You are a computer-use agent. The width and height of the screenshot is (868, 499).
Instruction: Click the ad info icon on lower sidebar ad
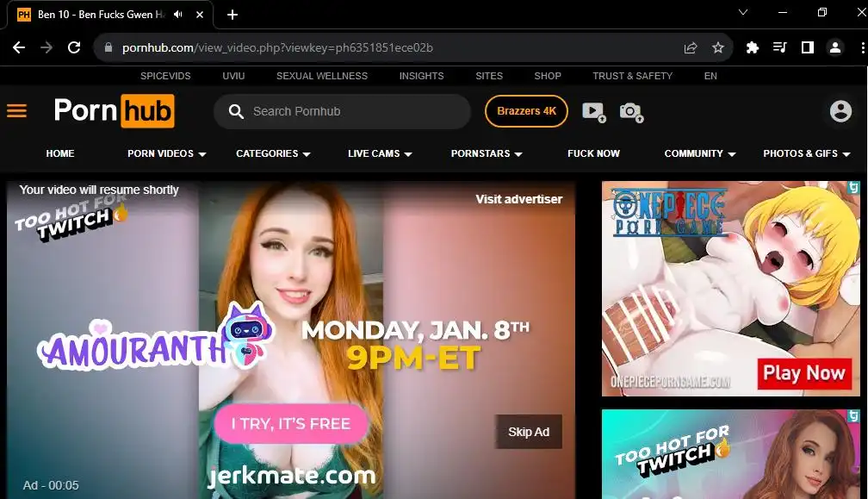[x=853, y=415]
